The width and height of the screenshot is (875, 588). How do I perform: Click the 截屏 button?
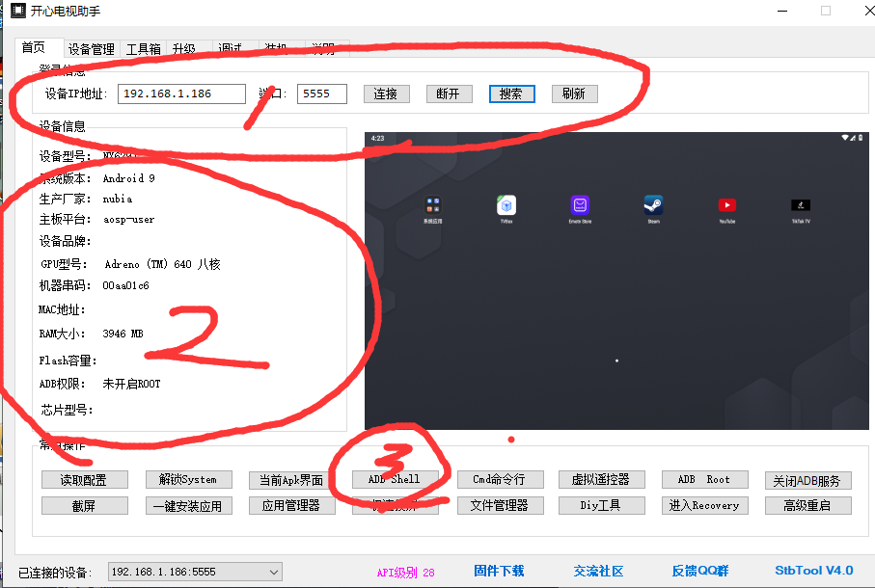(x=84, y=505)
